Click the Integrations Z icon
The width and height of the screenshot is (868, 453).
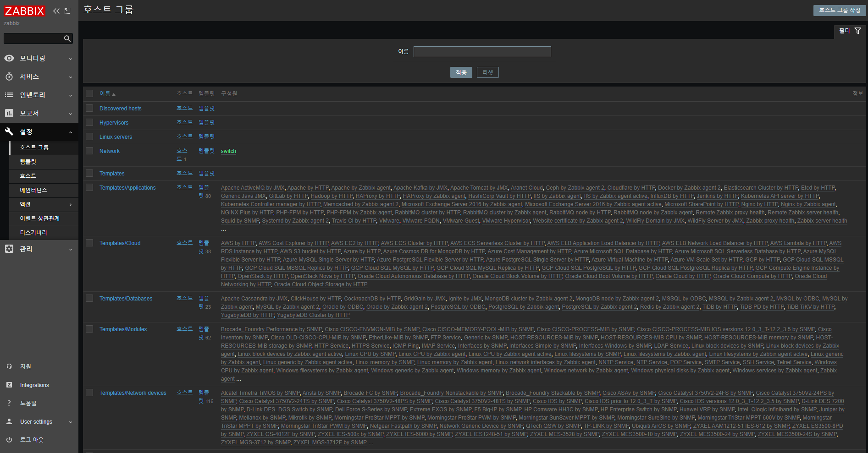[9, 385]
